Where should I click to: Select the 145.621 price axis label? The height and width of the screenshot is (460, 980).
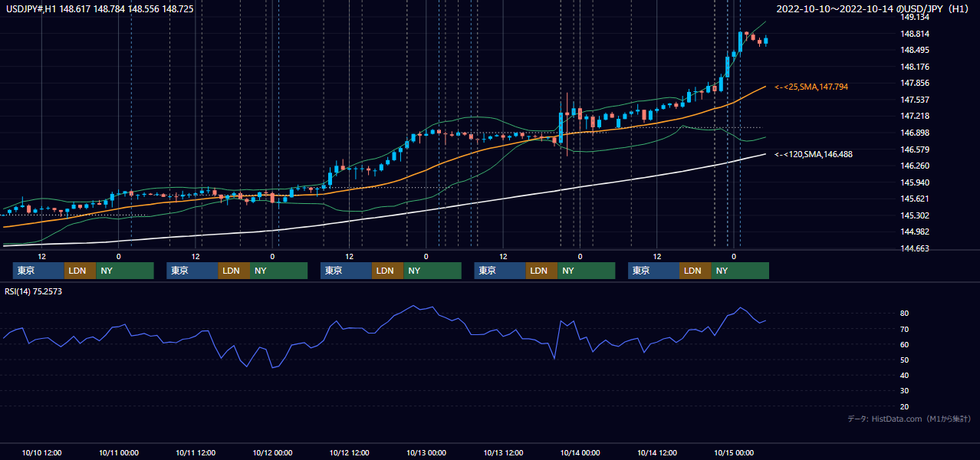click(x=915, y=199)
